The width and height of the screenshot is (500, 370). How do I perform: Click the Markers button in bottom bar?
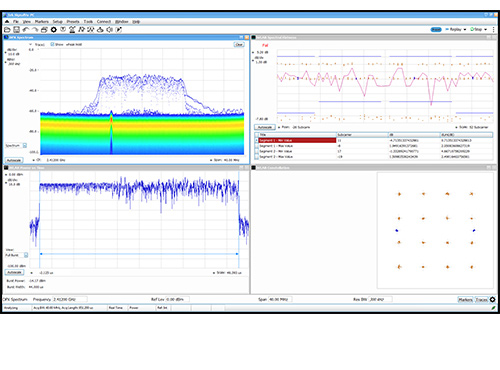pos(465,300)
